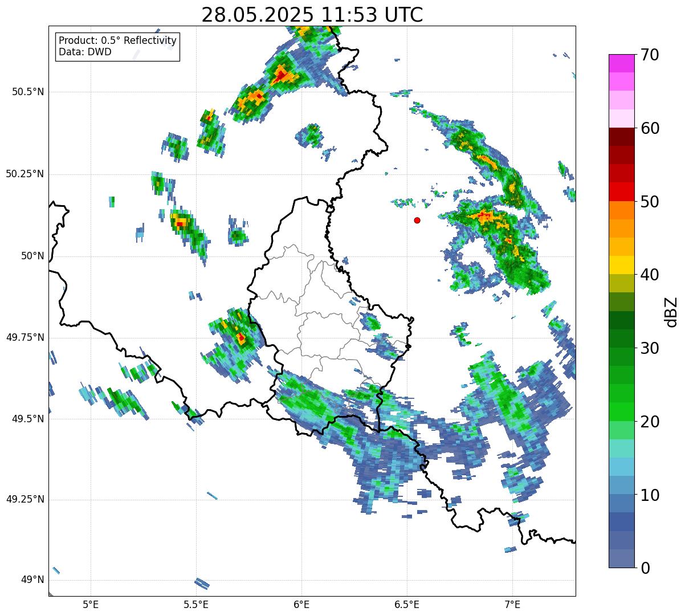The image size is (685, 616).
Task: Click the title "28.05.2025 11:53 UTC"
Action: click(312, 15)
